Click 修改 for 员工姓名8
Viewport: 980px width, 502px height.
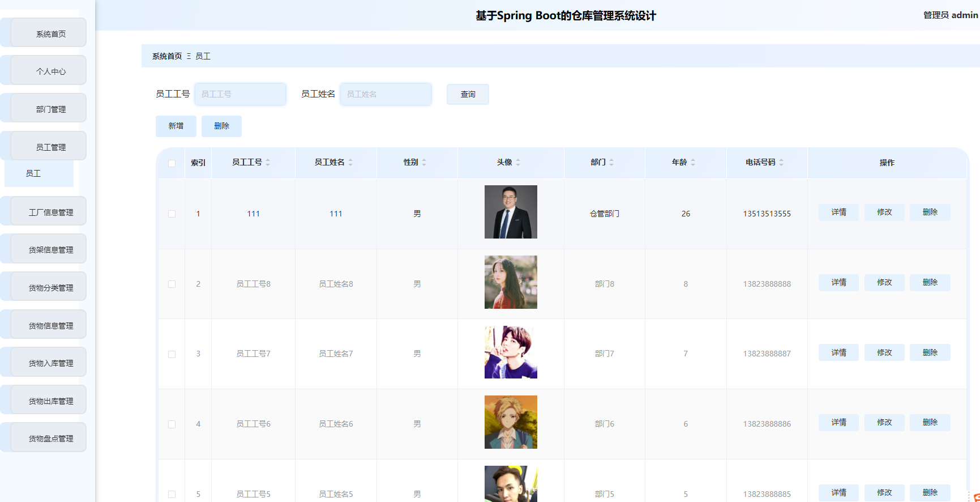[884, 282]
